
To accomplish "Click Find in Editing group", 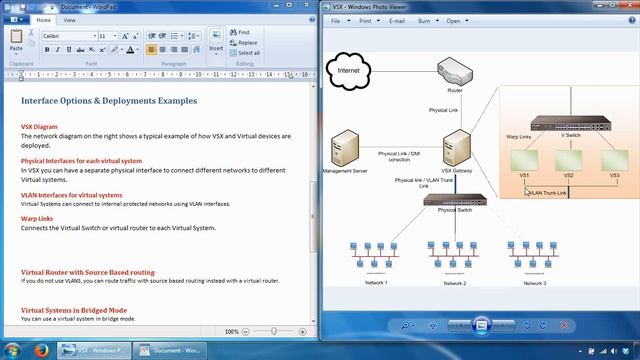I will coord(240,32).
